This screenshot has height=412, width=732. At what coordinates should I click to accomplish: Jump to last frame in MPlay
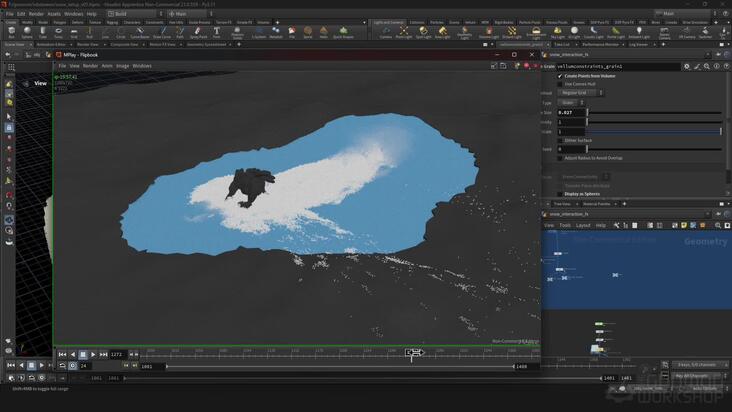pyautogui.click(x=103, y=355)
